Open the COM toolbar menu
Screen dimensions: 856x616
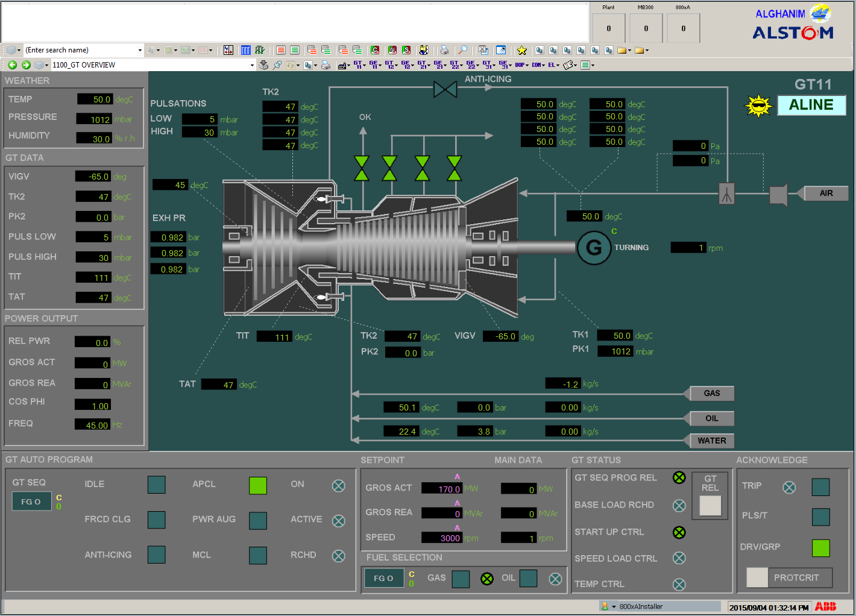pyautogui.click(x=538, y=65)
